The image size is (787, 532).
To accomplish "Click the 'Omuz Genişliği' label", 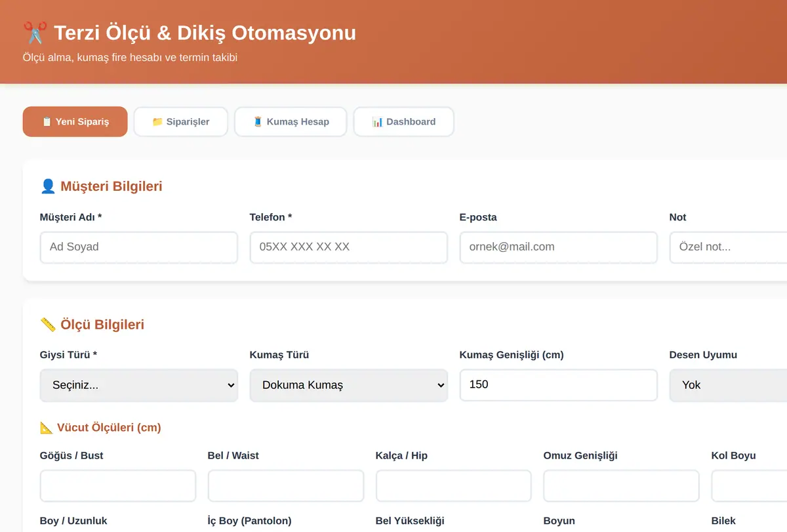I will 580,456.
